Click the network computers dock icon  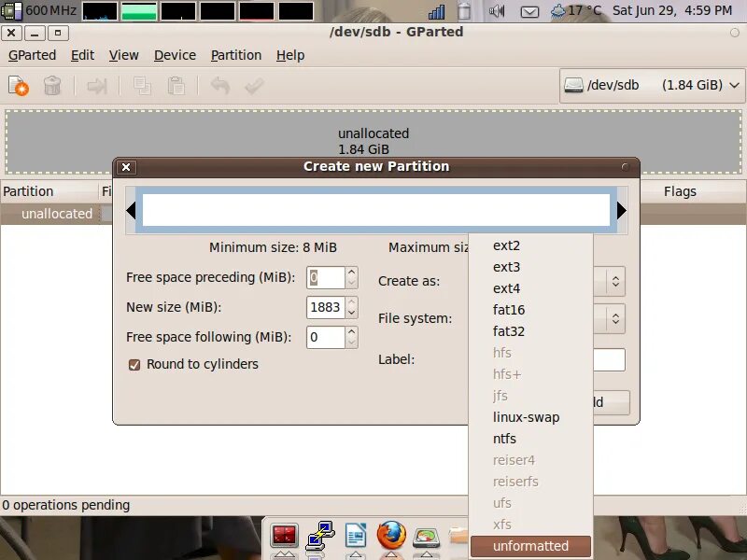320,535
